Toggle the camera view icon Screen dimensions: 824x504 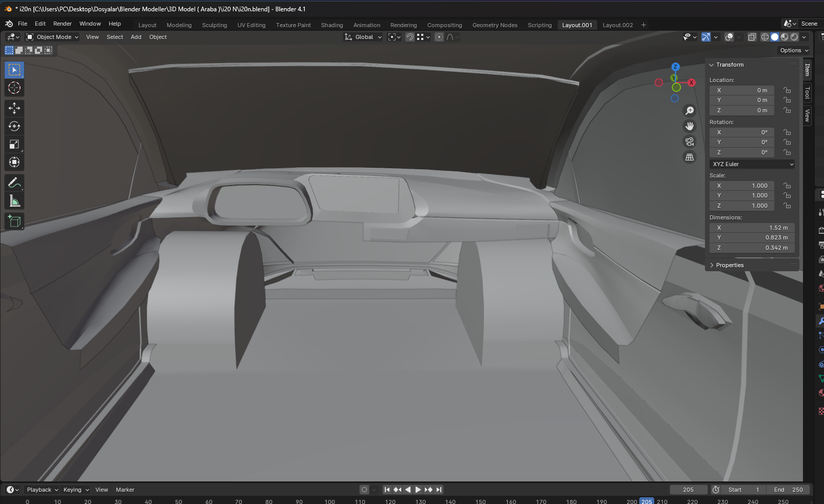[690, 142]
